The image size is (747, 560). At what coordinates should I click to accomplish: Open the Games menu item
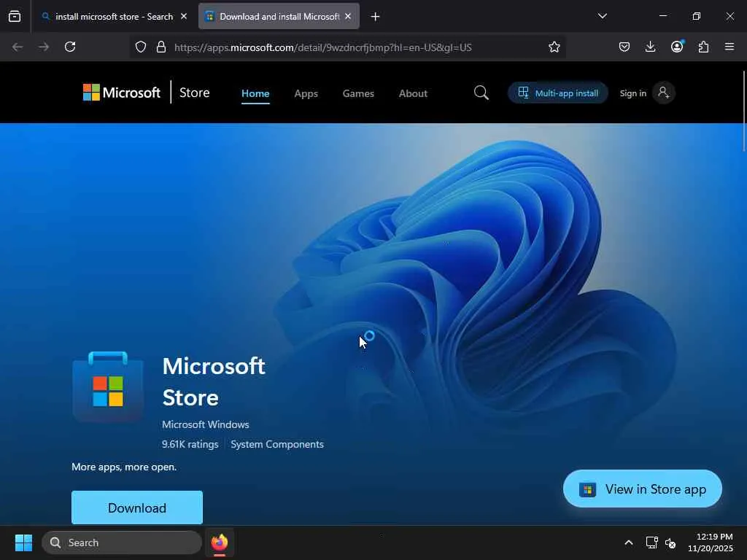pos(358,93)
